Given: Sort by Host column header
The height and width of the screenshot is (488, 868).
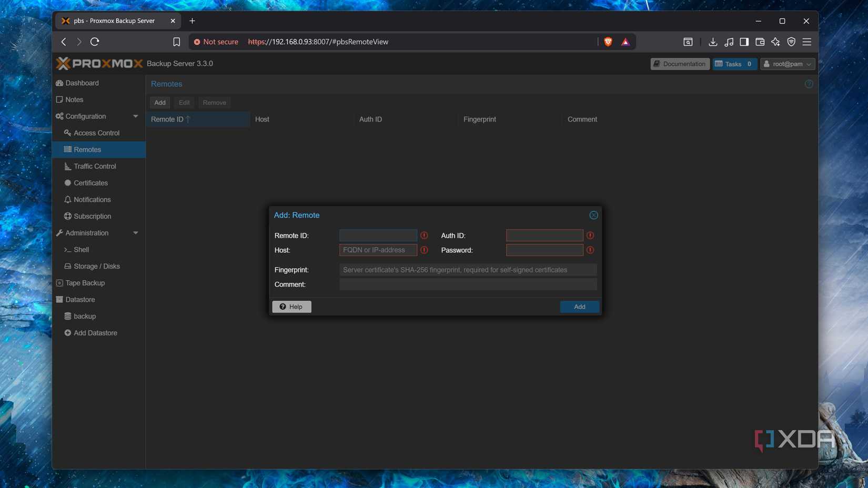Looking at the screenshot, I should tap(302, 119).
